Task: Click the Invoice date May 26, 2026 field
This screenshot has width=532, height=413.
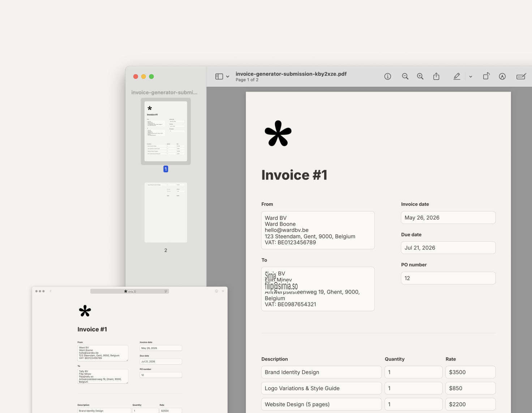Action: click(448, 218)
